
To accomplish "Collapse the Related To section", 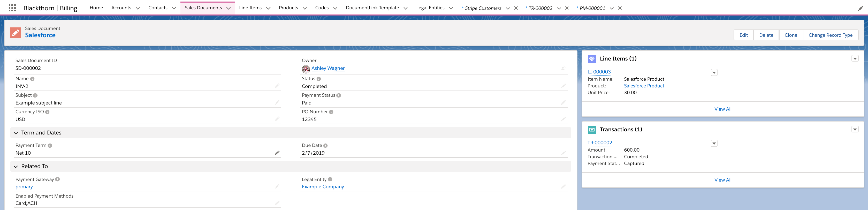I will pyautogui.click(x=16, y=167).
